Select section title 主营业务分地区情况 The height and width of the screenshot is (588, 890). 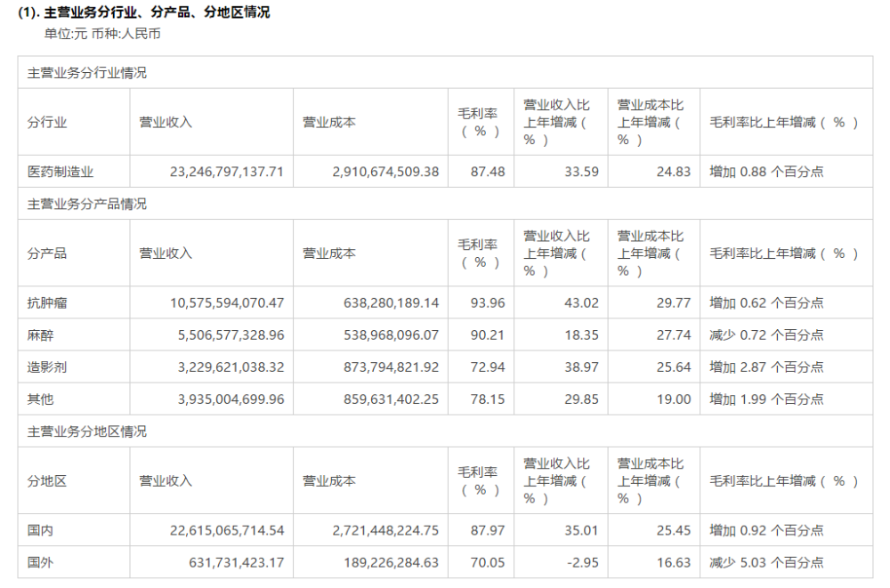tap(87, 431)
